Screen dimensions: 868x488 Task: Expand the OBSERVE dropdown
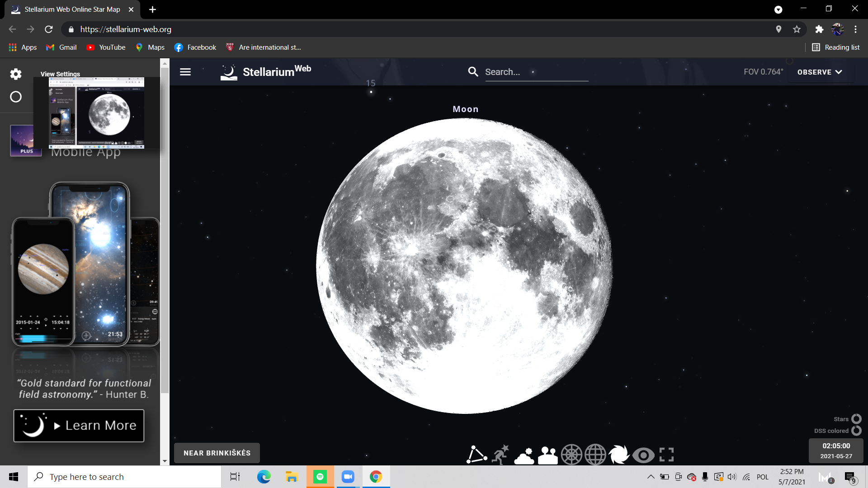click(x=820, y=72)
